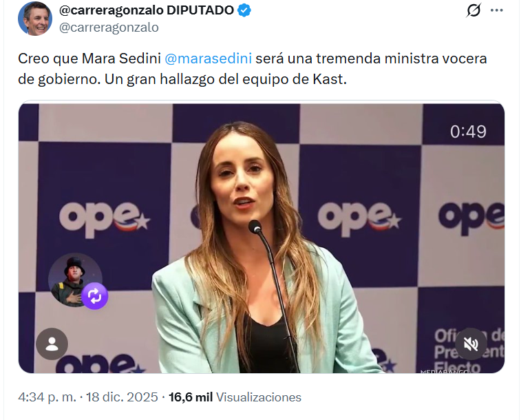Open the @carreragonzalo handle link
The width and height of the screenshot is (530, 420).
click(x=109, y=28)
